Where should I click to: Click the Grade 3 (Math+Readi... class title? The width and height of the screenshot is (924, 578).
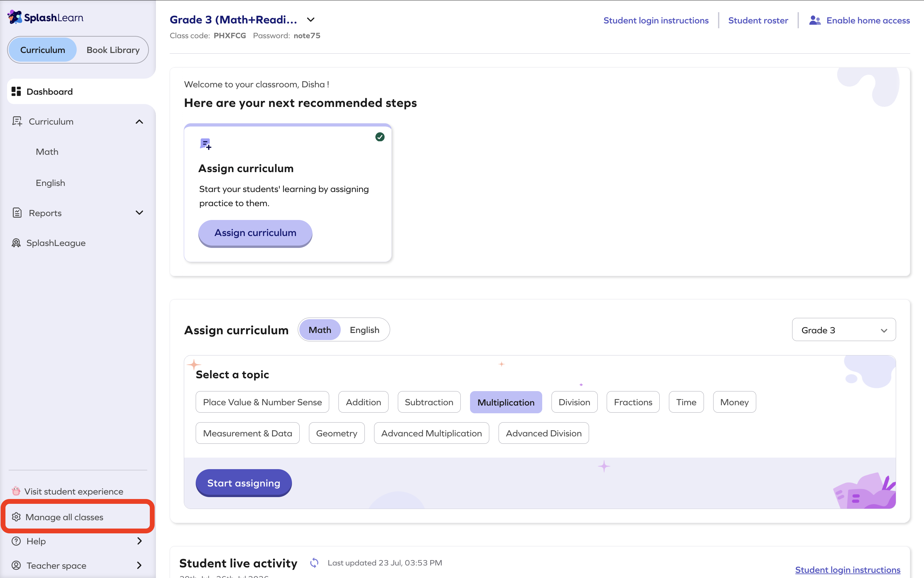(233, 20)
